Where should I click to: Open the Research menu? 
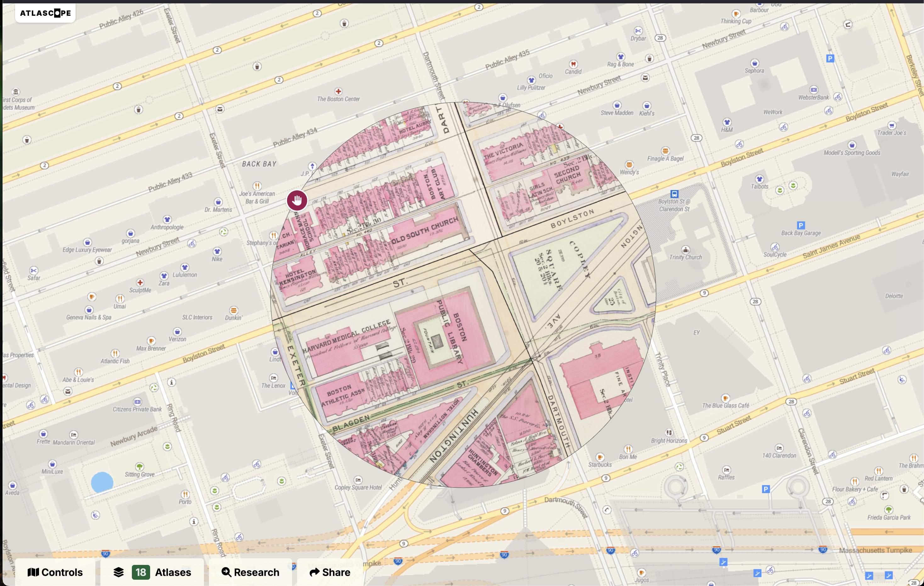[250, 572]
